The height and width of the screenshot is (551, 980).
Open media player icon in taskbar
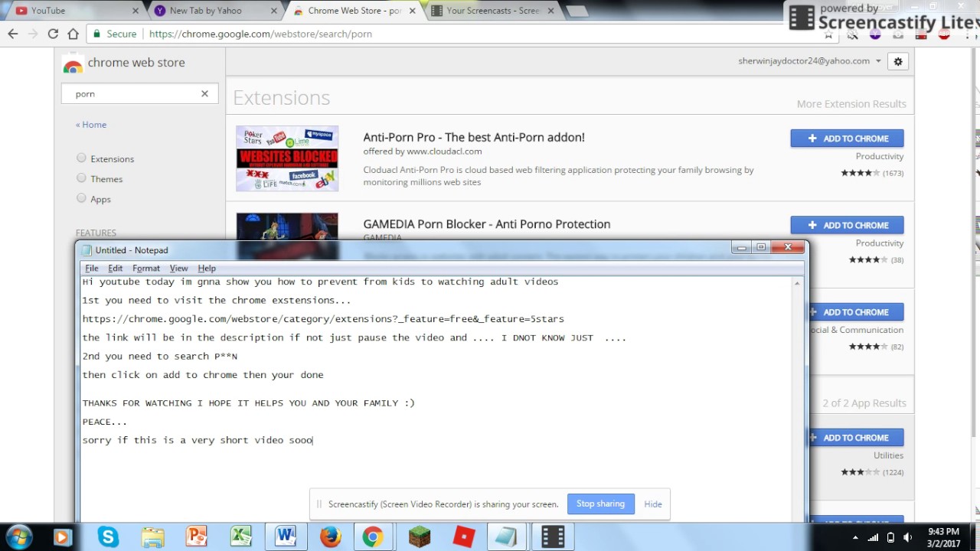point(63,537)
